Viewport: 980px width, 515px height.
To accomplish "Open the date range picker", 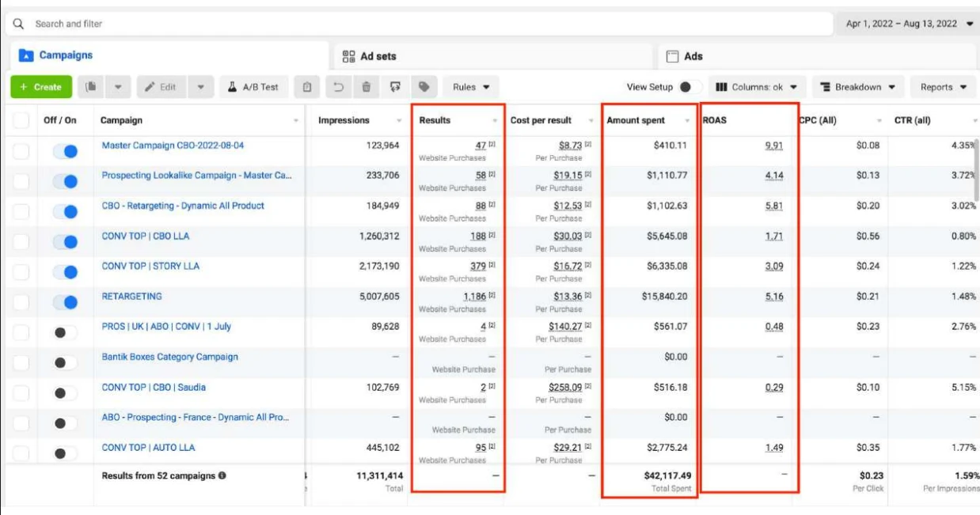I will coord(908,24).
